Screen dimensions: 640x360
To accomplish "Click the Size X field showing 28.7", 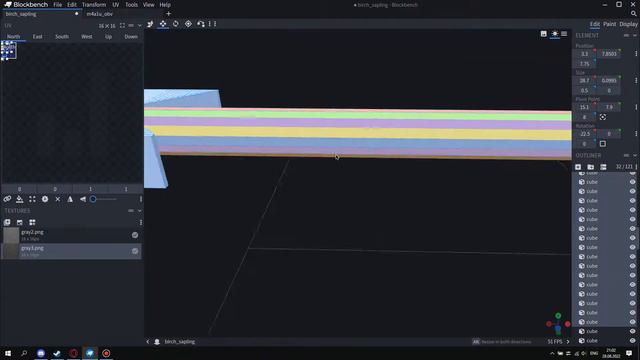I will 584,80.
